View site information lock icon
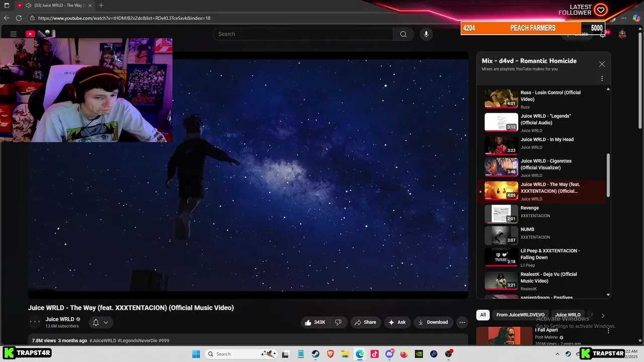 (32, 18)
